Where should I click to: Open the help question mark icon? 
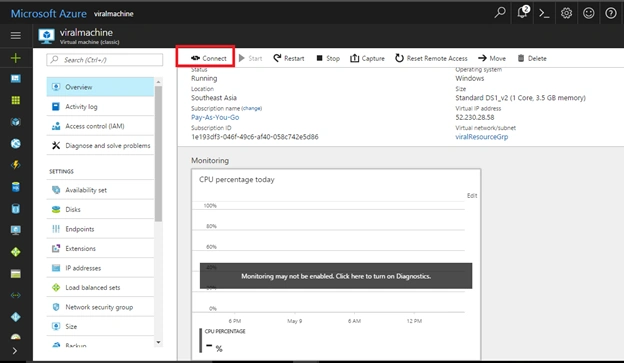(611, 13)
